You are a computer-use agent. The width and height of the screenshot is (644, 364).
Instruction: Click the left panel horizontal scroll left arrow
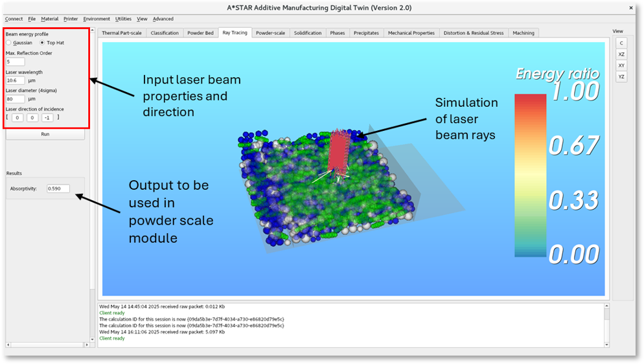[8, 345]
